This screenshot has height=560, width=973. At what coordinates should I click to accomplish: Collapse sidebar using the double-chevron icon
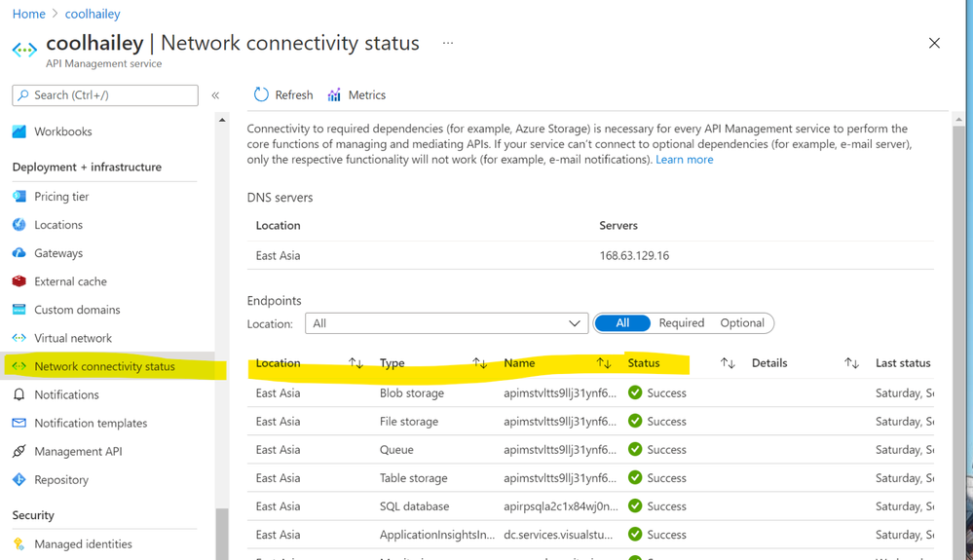pos(215,94)
